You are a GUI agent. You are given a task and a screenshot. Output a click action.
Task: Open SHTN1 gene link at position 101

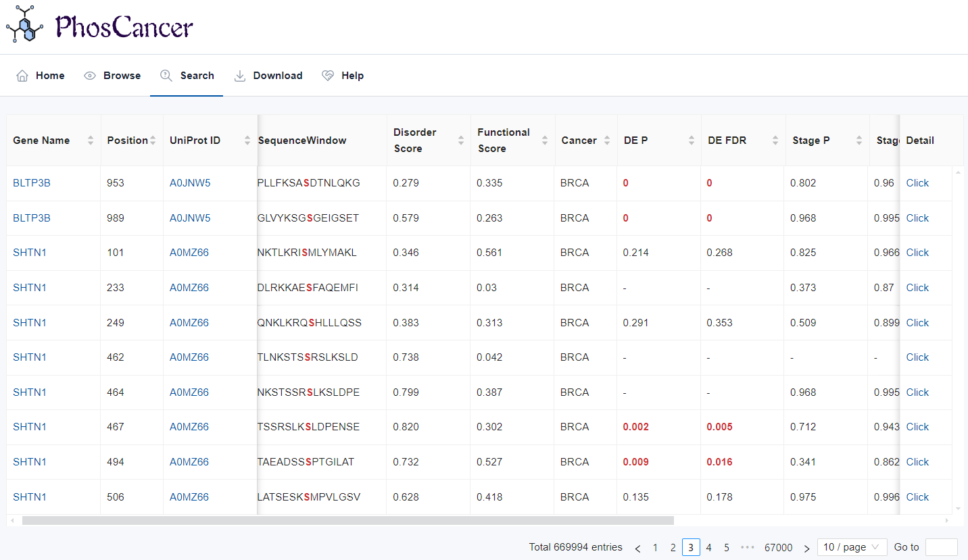click(x=30, y=253)
